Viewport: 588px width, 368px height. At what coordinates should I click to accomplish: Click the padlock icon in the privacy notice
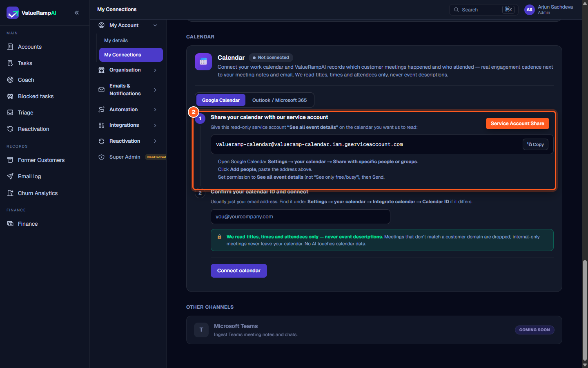[219, 237]
